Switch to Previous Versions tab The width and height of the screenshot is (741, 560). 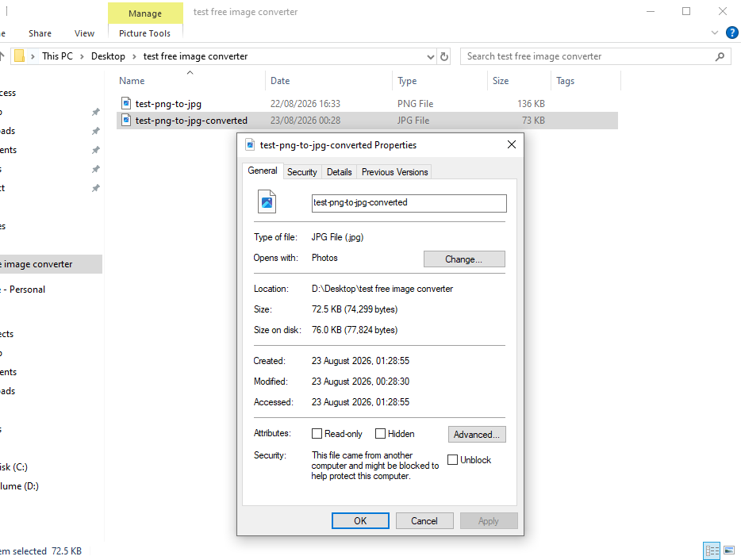[x=394, y=172]
